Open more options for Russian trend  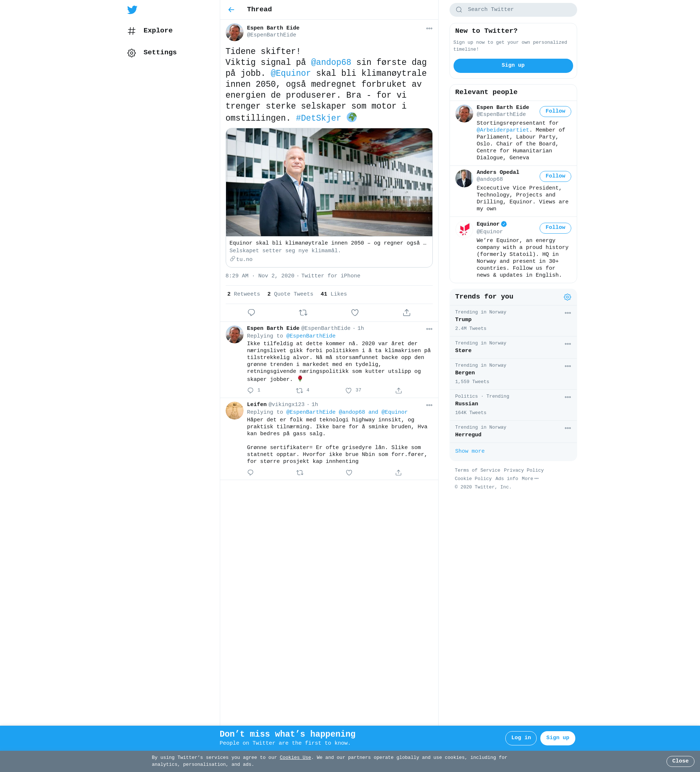pyautogui.click(x=568, y=397)
